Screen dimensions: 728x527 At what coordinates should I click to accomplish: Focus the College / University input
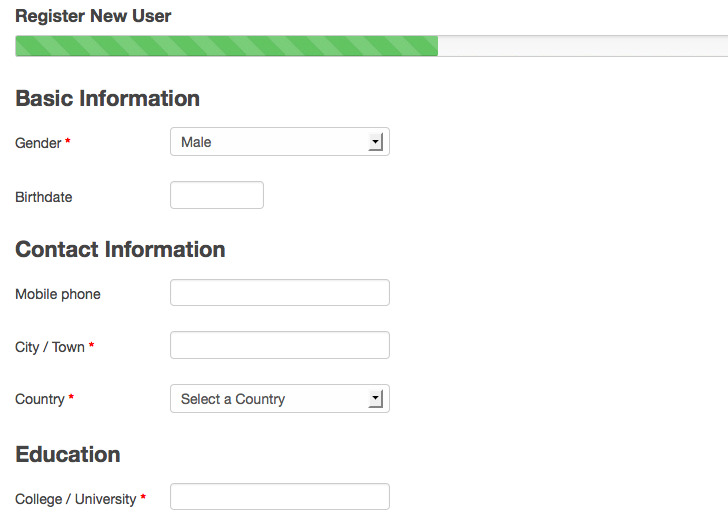click(x=280, y=496)
